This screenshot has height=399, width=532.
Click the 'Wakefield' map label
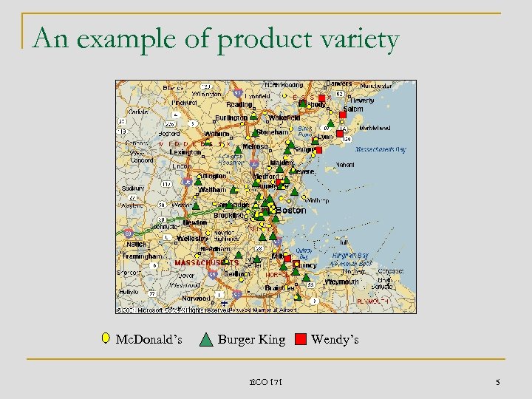284,118
